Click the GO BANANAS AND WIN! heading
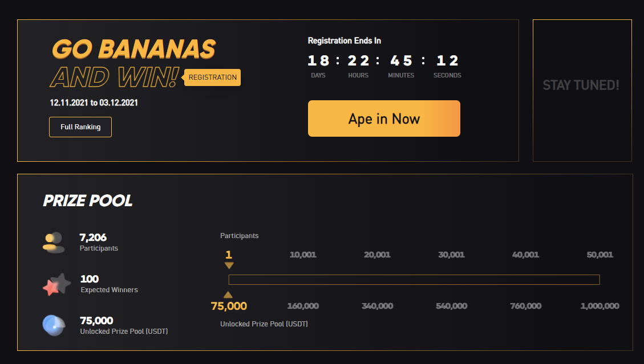 click(133, 63)
